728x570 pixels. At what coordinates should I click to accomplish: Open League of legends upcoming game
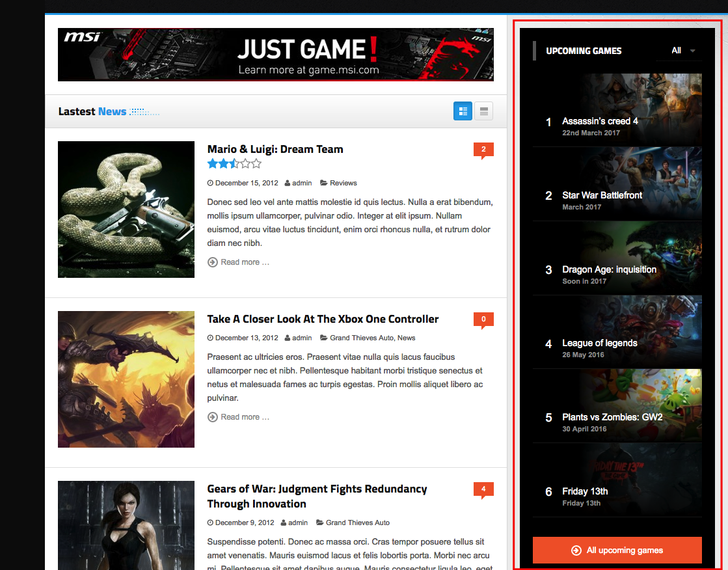[617, 332]
